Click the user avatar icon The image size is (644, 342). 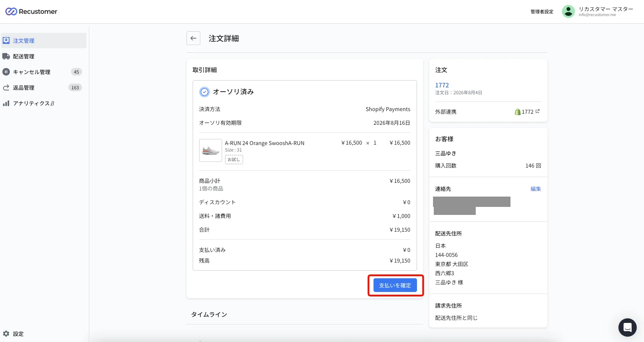(568, 11)
